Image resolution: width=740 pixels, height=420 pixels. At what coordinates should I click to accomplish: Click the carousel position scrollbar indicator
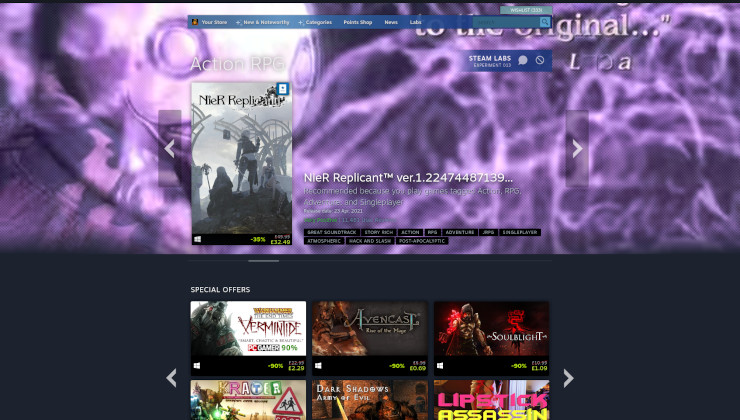coord(263,260)
